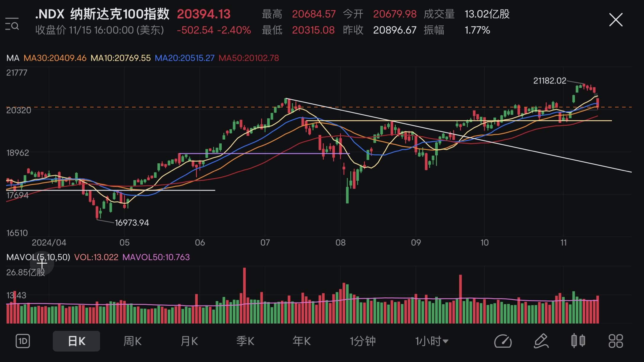Switch to the 日K daily candlestick tab
This screenshot has width=644, height=362.
tap(76, 341)
